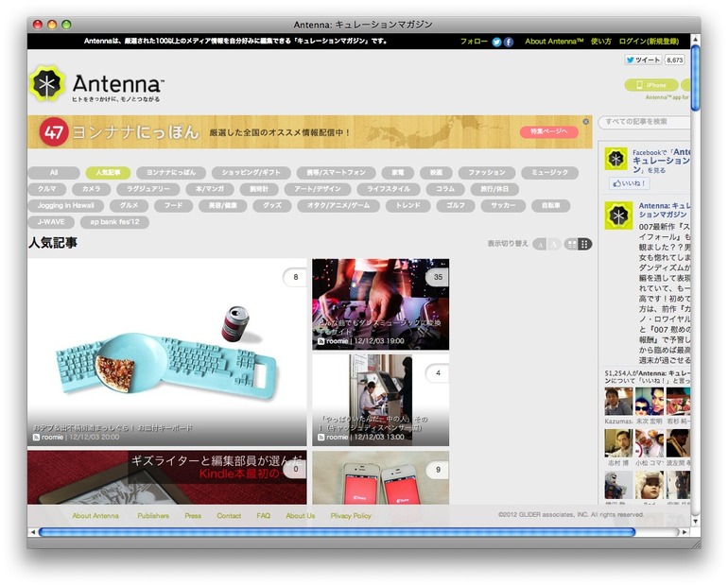Open the two iPhones article thumbnail

click(x=380, y=477)
